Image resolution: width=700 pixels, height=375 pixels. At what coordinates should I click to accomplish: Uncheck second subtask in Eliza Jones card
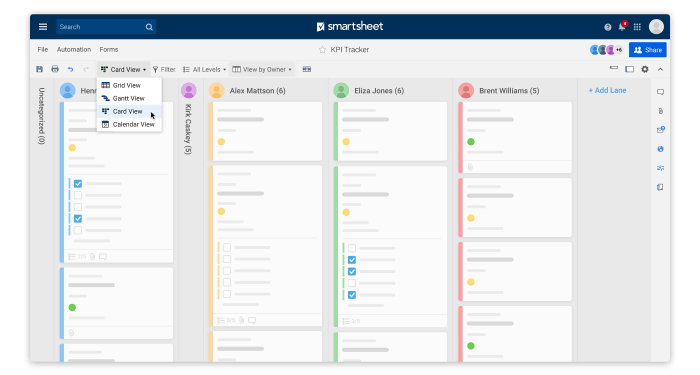[352, 260]
